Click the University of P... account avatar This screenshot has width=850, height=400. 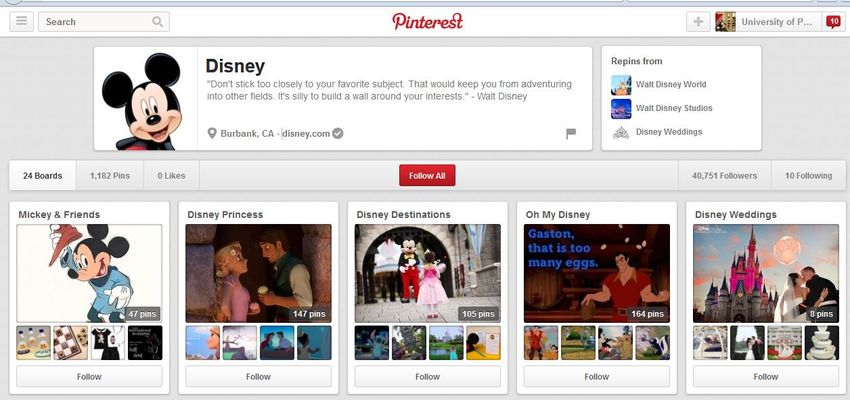(725, 22)
